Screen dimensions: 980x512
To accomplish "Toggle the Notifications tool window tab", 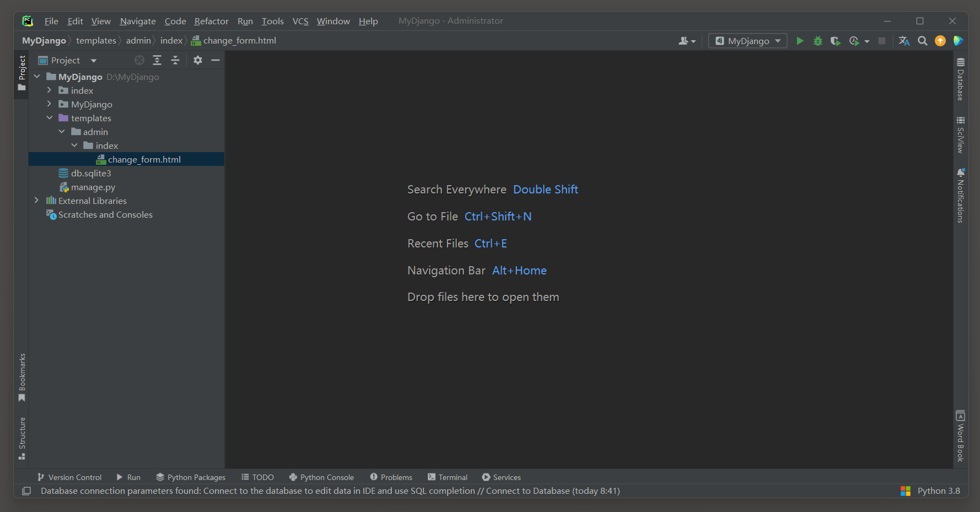I will 960,196.
